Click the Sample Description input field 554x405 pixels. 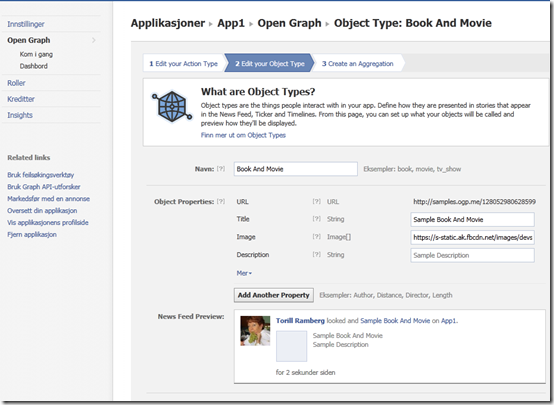[472, 255]
